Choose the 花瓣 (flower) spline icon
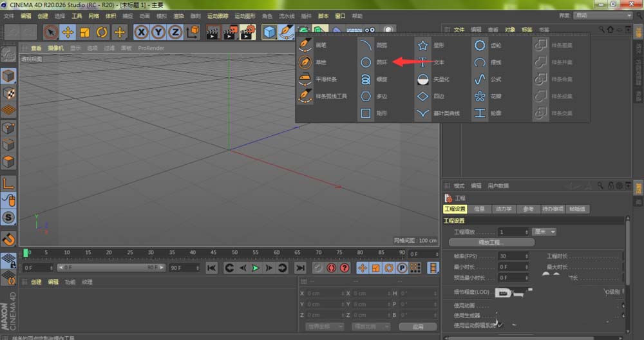Viewport: 644px width, 340px height. pos(479,96)
